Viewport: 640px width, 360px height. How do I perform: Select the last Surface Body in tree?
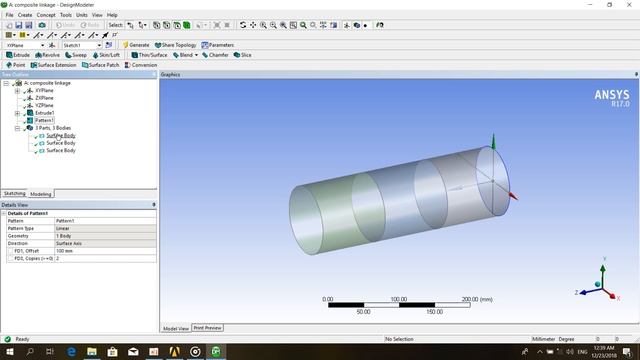pyautogui.click(x=61, y=151)
